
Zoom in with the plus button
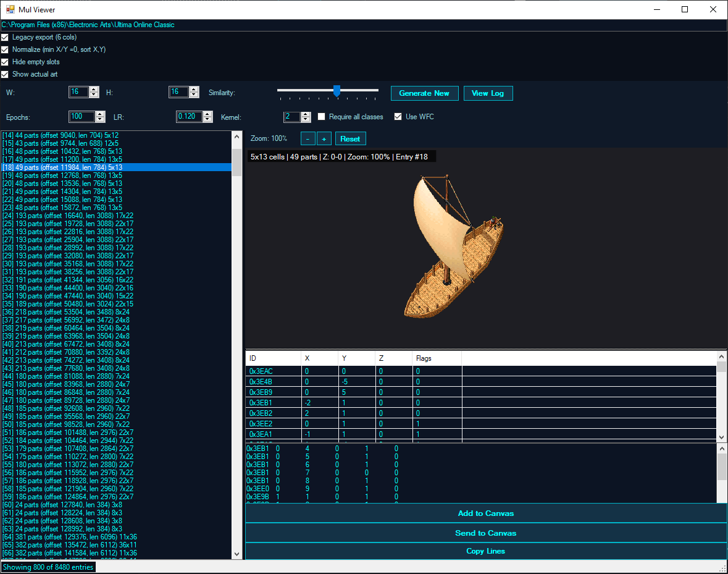pos(324,139)
